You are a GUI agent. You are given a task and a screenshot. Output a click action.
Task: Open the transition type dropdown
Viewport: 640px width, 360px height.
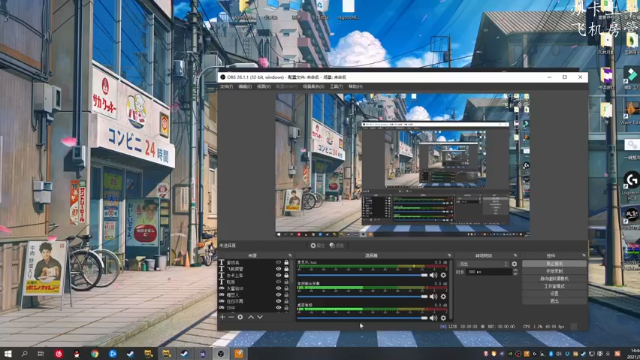click(483, 264)
